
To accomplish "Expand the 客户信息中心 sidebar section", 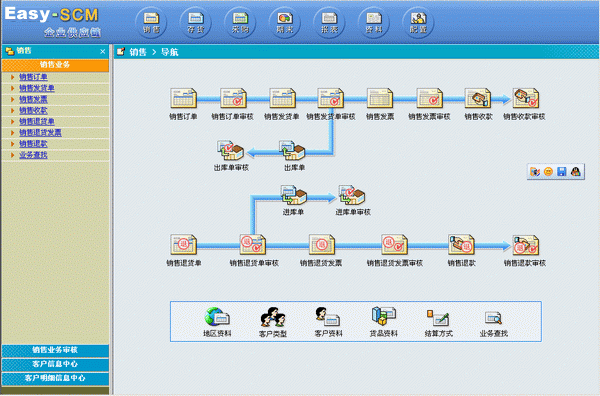I will click(x=55, y=364).
